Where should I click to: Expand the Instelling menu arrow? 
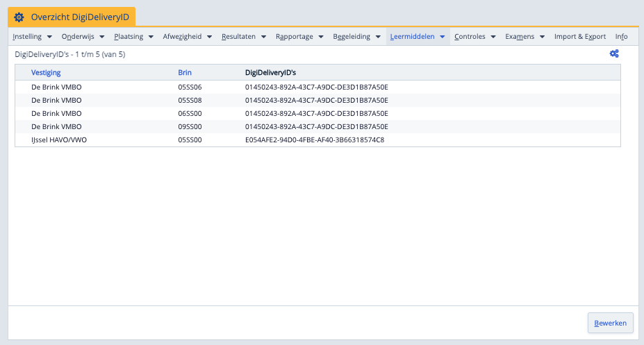(49, 37)
